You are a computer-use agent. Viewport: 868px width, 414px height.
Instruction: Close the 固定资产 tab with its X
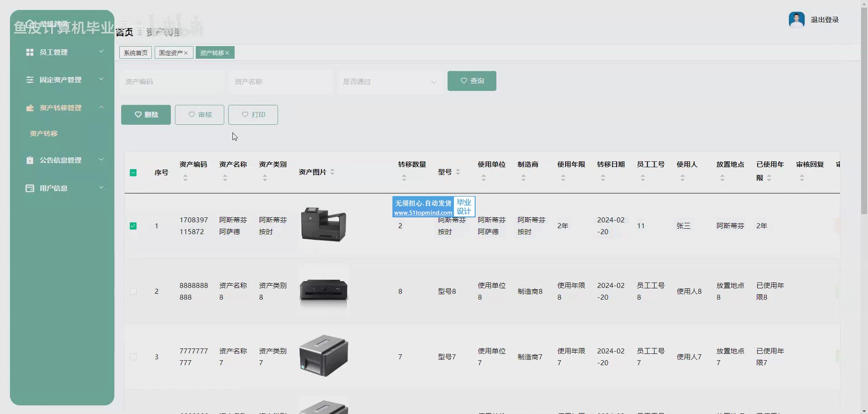[186, 53]
